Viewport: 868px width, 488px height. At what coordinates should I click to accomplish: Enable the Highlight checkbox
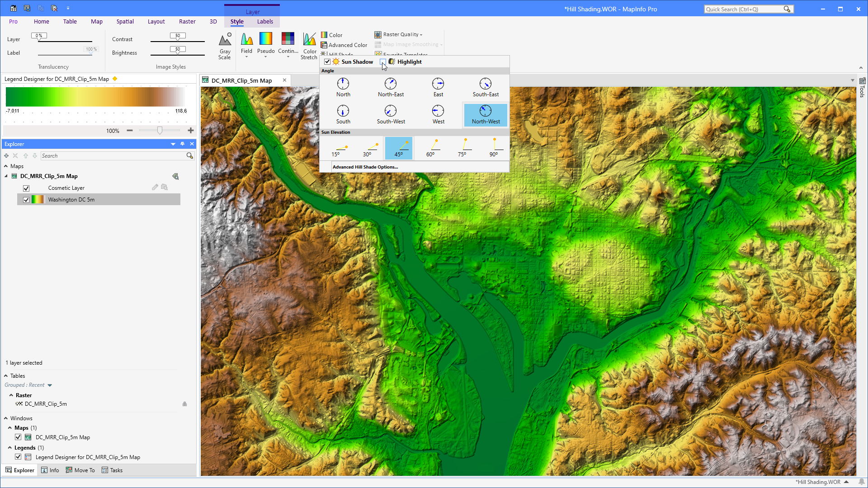(x=383, y=62)
